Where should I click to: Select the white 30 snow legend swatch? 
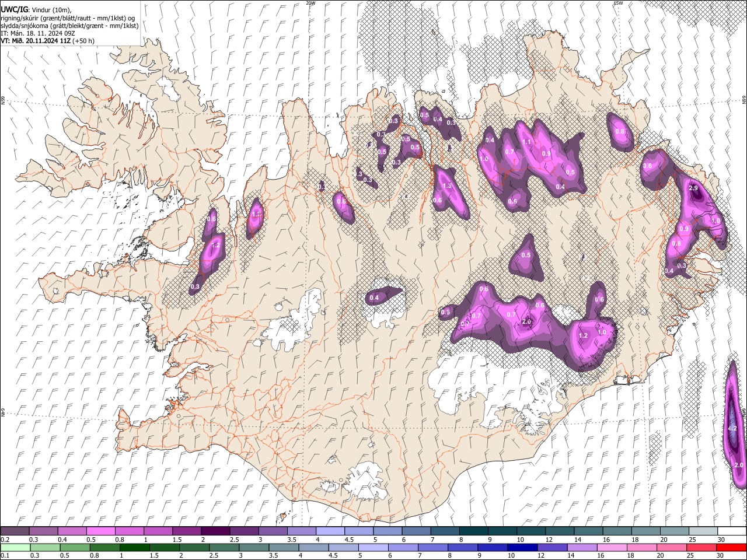[731, 531]
